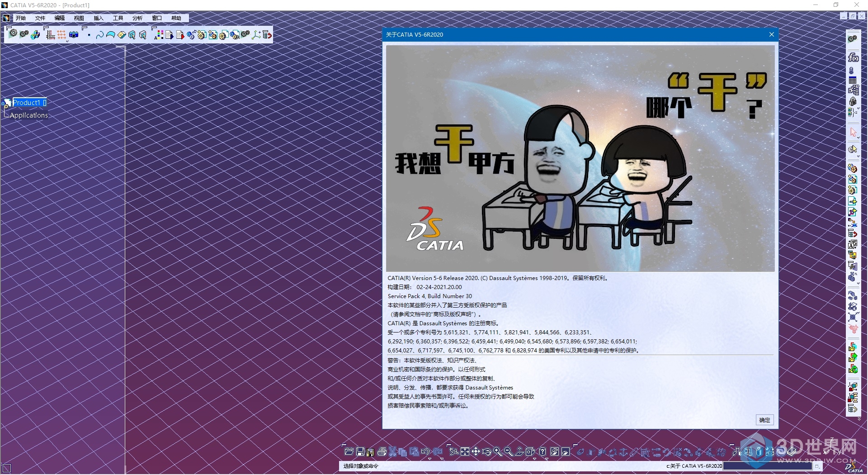
Task: Expand the Undo history dropdown arrow
Action: pyautogui.click(x=429, y=459)
